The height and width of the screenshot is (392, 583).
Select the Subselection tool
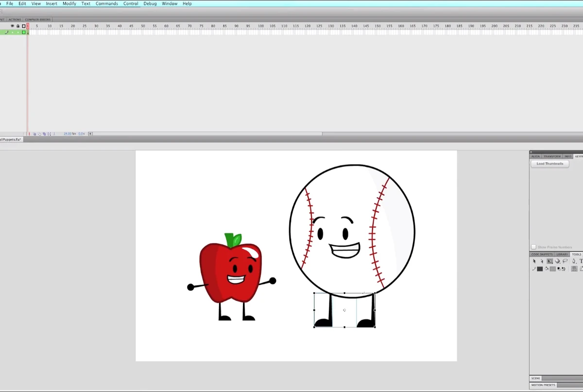point(542,261)
